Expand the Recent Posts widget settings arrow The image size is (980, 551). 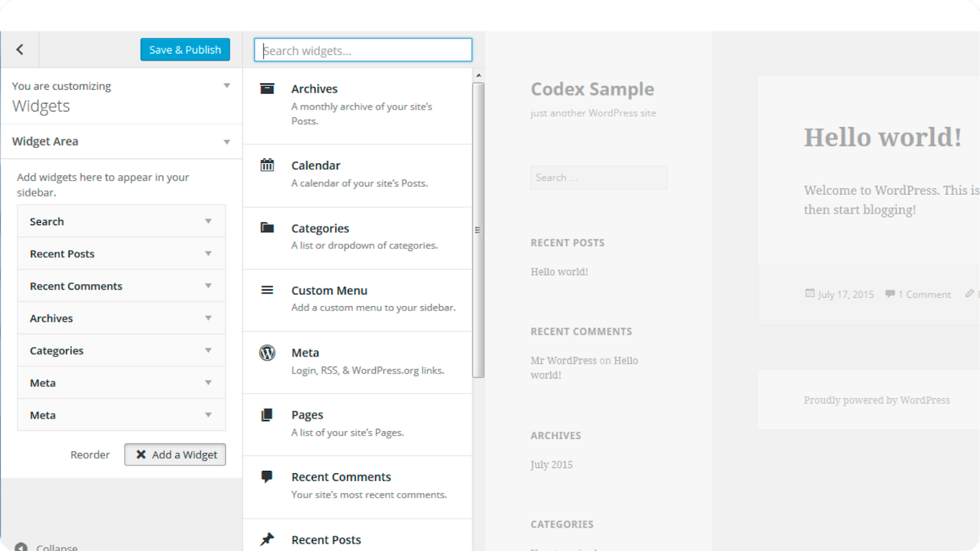[x=208, y=253]
